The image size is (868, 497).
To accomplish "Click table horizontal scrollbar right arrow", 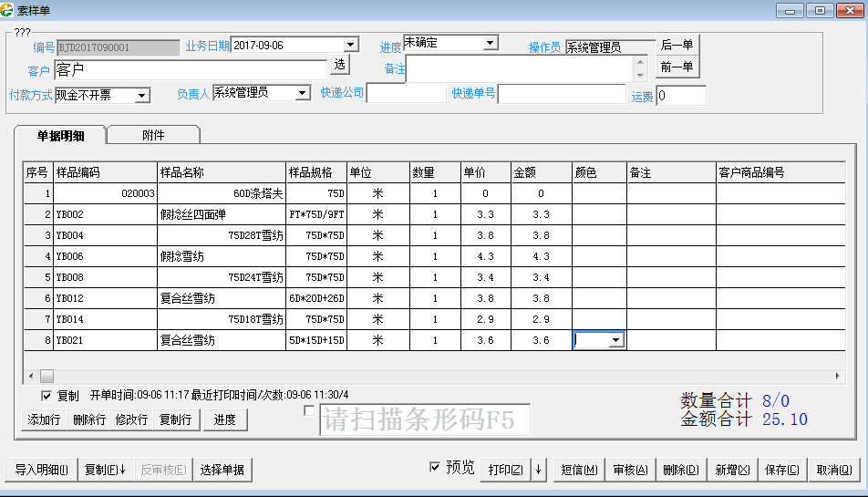I will pos(838,377).
